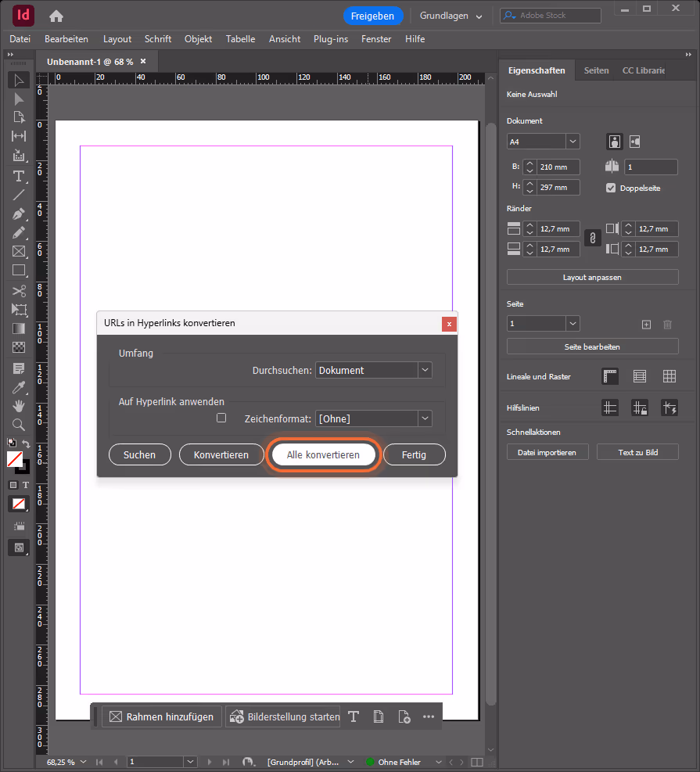Viewport: 700px width, 772px height.
Task: Toggle the Doppelseite checkbox
Action: click(611, 188)
